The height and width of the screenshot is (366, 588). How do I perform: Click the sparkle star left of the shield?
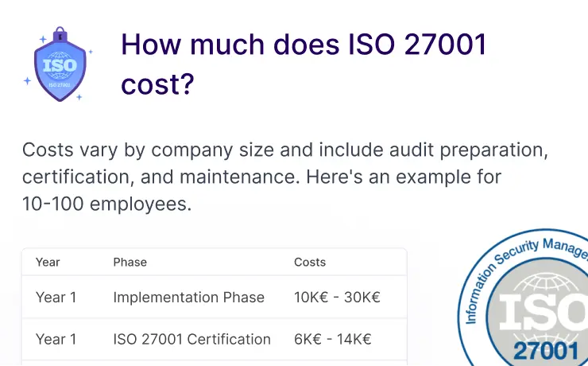(x=28, y=80)
